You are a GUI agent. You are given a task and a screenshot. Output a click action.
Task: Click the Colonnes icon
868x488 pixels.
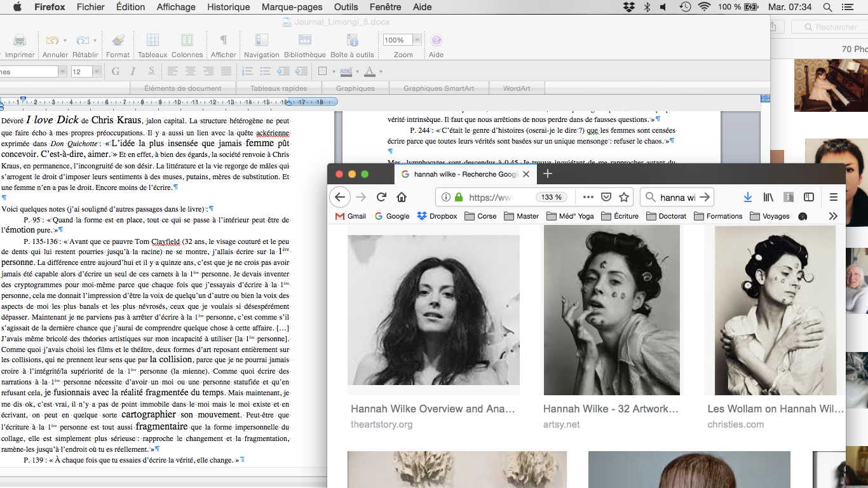(187, 41)
